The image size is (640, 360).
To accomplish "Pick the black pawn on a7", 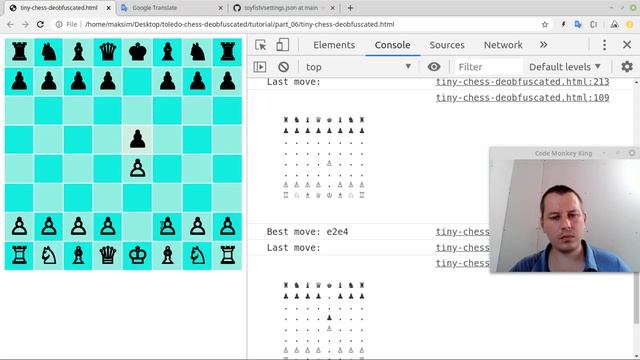I will [x=19, y=81].
